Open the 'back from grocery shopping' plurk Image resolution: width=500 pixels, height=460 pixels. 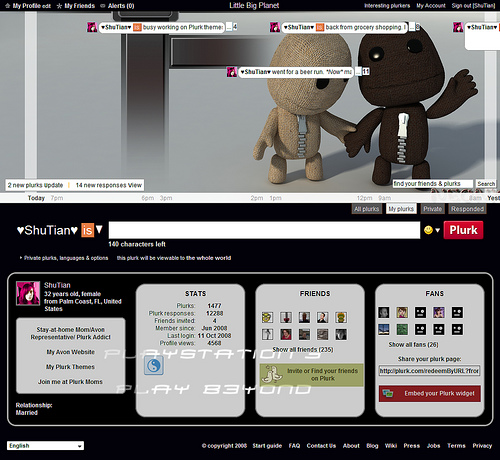345,27
